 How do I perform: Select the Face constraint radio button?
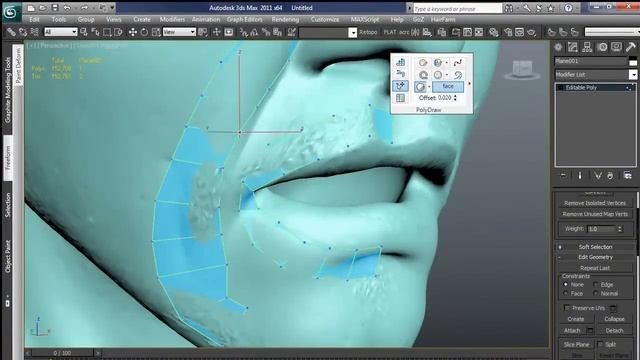[565, 293]
